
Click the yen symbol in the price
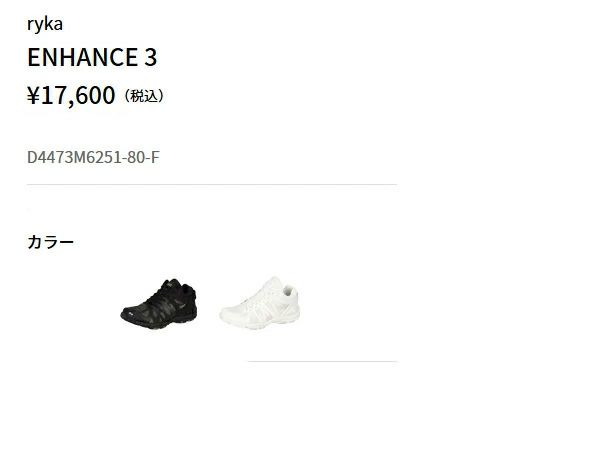(x=33, y=96)
